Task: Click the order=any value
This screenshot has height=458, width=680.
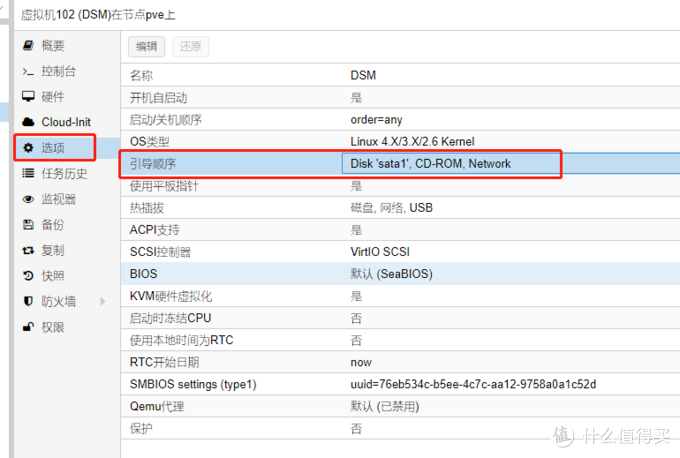Action: [x=376, y=120]
